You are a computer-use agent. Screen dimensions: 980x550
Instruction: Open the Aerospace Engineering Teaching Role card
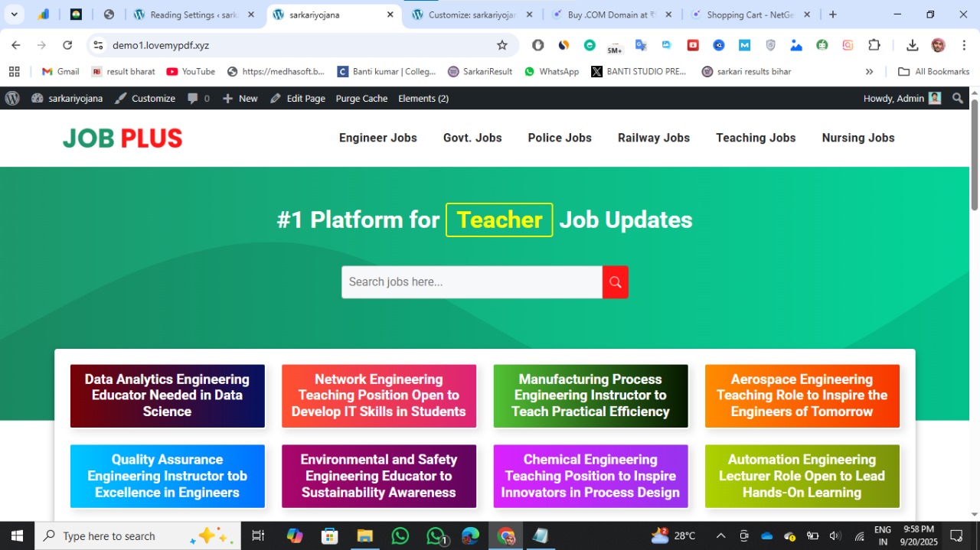(x=802, y=395)
